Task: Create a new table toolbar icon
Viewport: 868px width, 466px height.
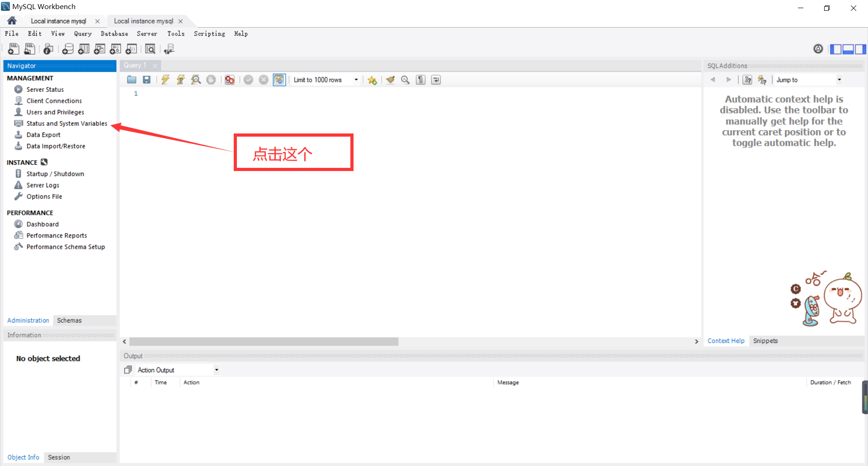Action: 84,49
